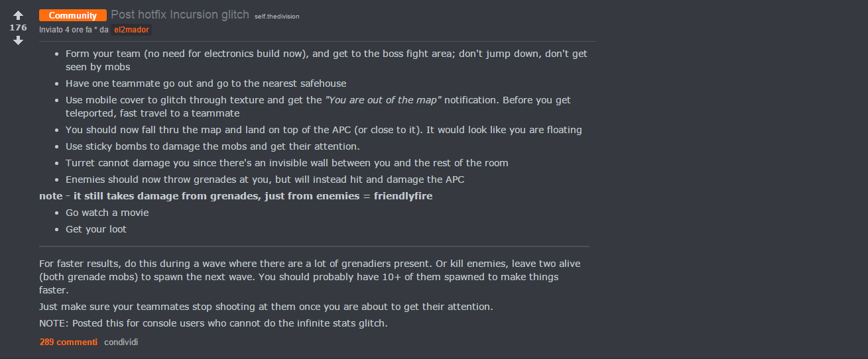The height and width of the screenshot is (359, 868).
Task: Click the self.thedivision domain link
Action: (x=277, y=16)
